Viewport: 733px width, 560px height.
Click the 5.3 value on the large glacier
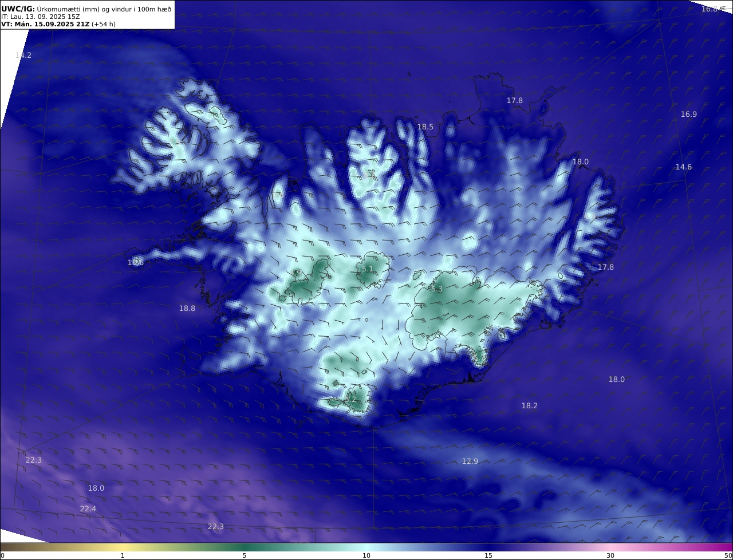click(x=437, y=289)
